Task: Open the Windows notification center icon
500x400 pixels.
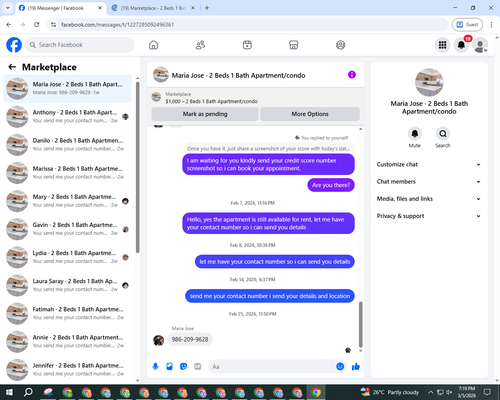Action: pyautogui.click(x=487, y=392)
